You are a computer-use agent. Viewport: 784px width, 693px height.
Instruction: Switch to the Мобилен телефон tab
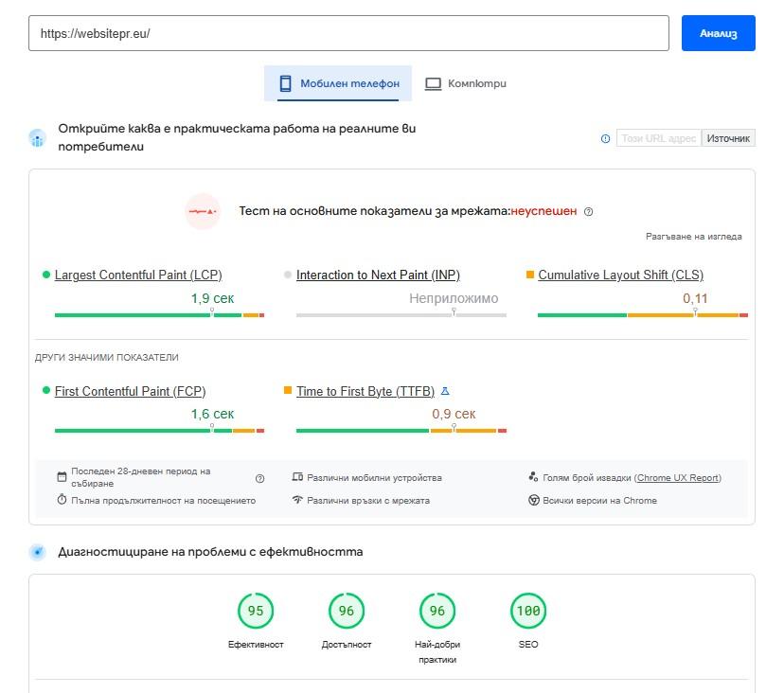(338, 83)
